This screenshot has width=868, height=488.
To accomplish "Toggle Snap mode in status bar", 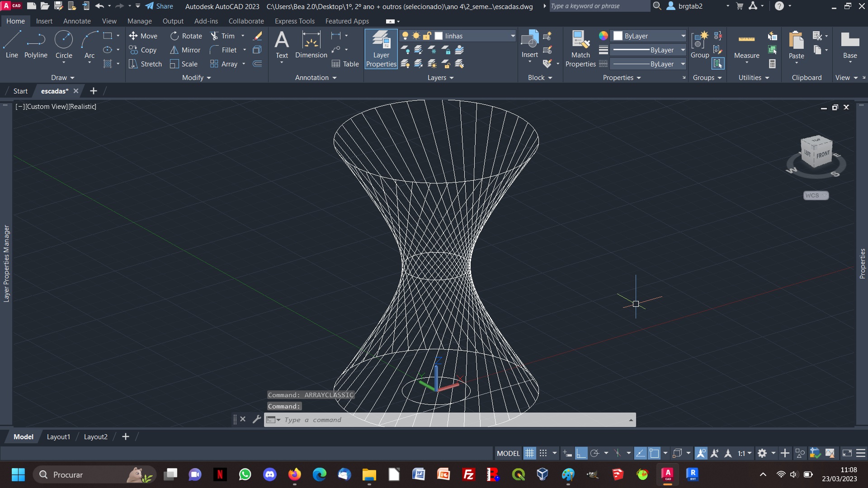I will pos(543,453).
